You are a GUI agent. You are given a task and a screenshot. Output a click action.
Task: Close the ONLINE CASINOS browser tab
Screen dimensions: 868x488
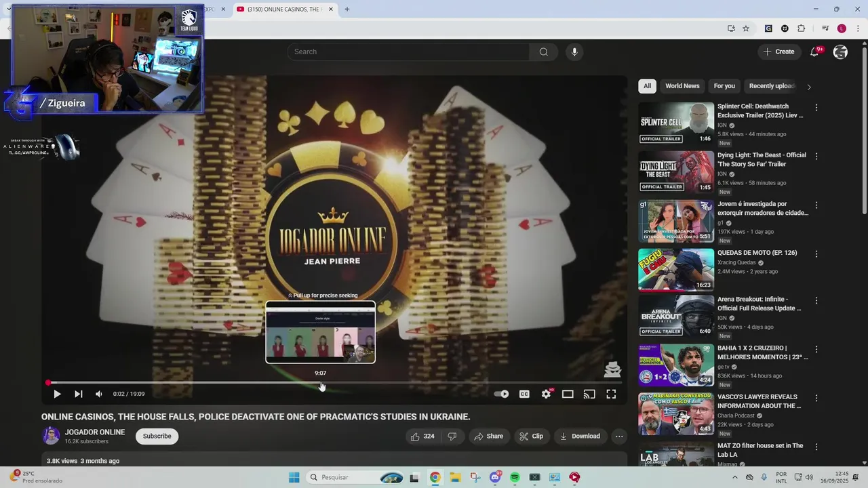click(331, 9)
